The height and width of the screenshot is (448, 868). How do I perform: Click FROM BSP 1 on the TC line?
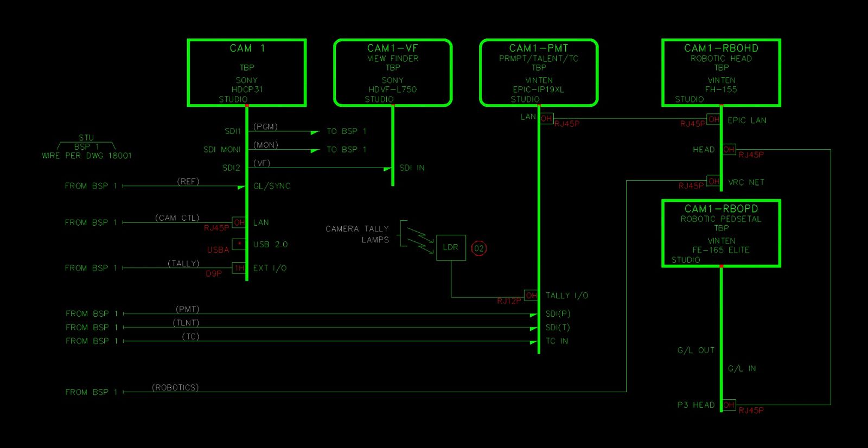tap(91, 341)
